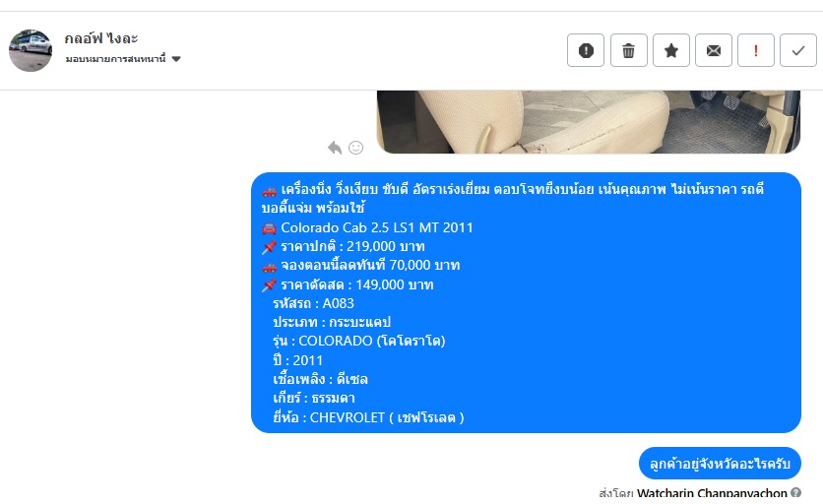Screen dimensions: 823x504
Task: Star this conversation as important
Action: point(670,50)
